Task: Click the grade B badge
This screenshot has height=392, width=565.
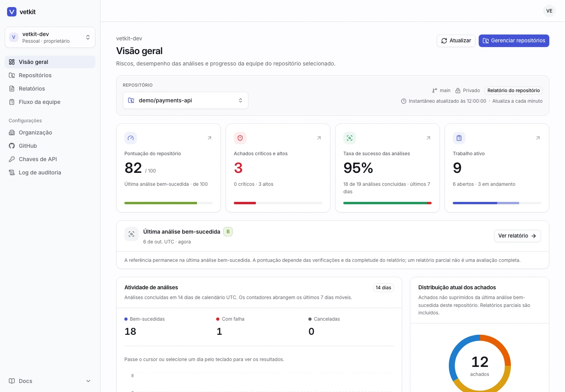Action: [228, 232]
